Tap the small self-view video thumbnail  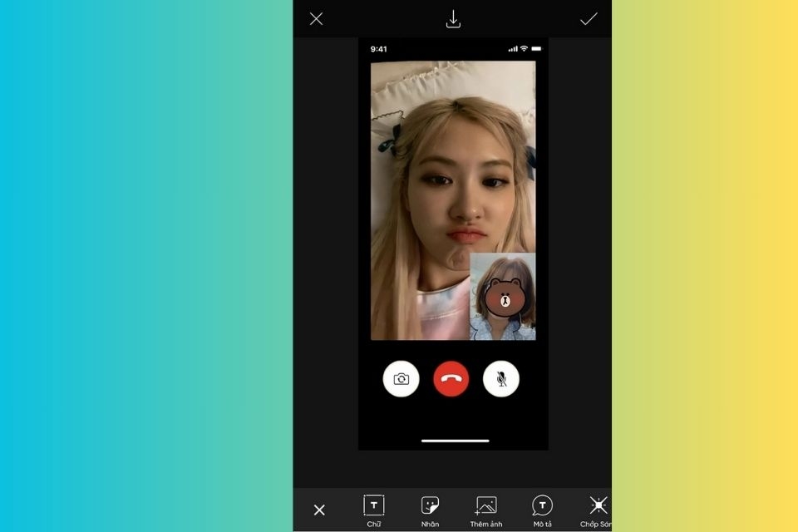click(x=502, y=296)
